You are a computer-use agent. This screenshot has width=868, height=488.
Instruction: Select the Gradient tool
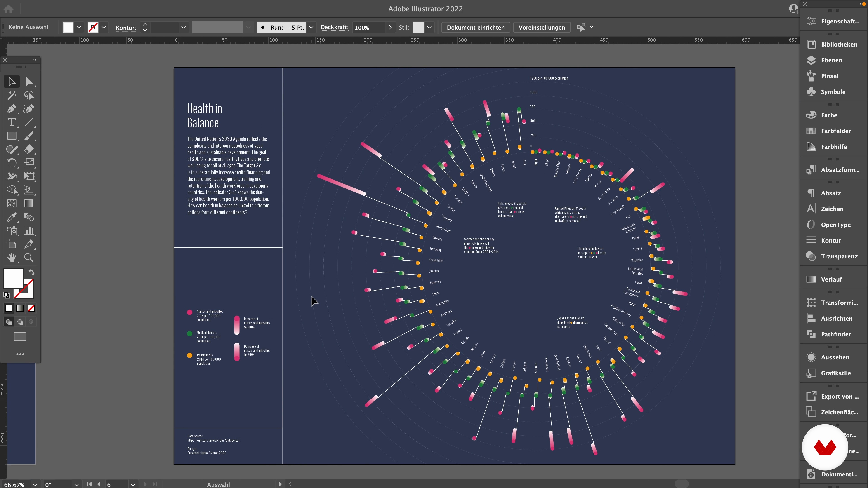tap(29, 203)
